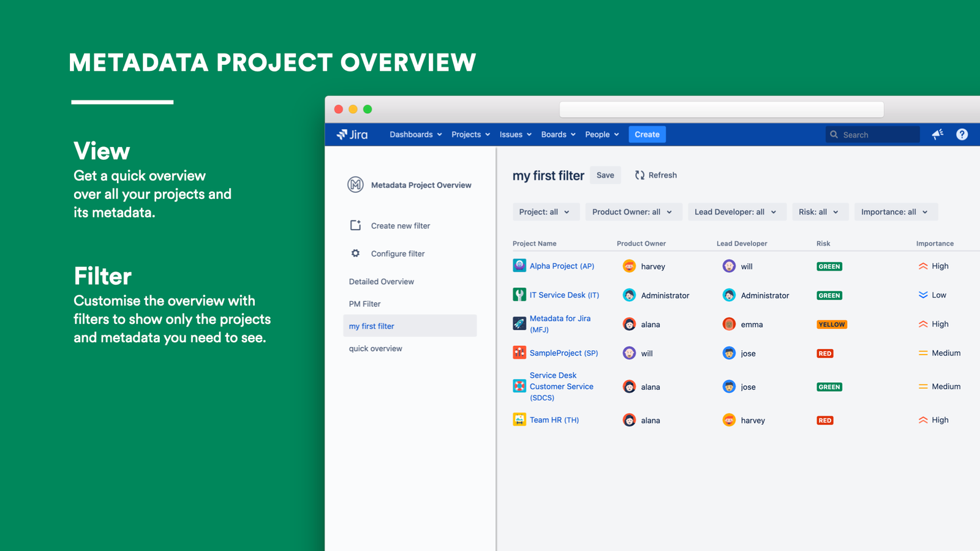Viewport: 980px width, 551px height.
Task: Click the Refresh button label
Action: click(x=663, y=175)
